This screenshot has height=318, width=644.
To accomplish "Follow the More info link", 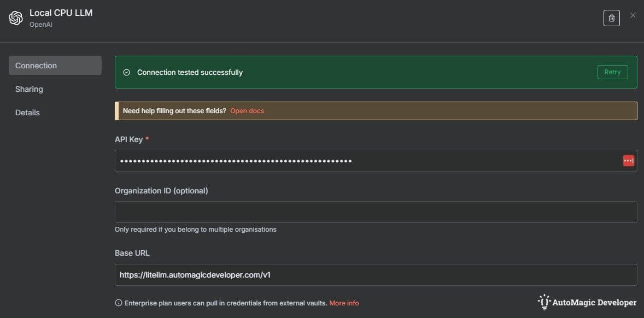I will pyautogui.click(x=344, y=303).
